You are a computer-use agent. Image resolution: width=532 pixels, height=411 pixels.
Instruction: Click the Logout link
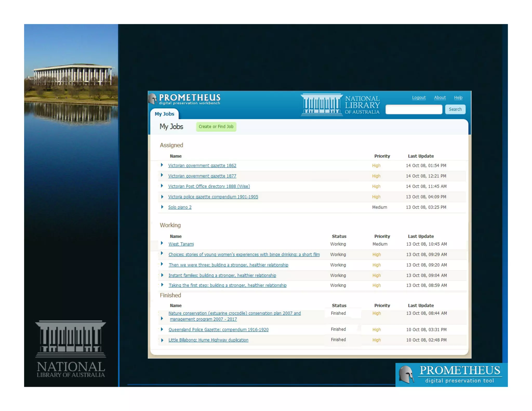tap(419, 98)
